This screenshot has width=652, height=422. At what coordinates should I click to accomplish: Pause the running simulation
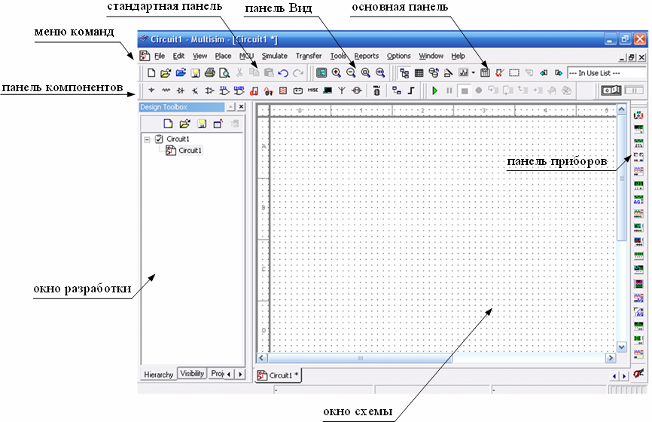tap(449, 90)
